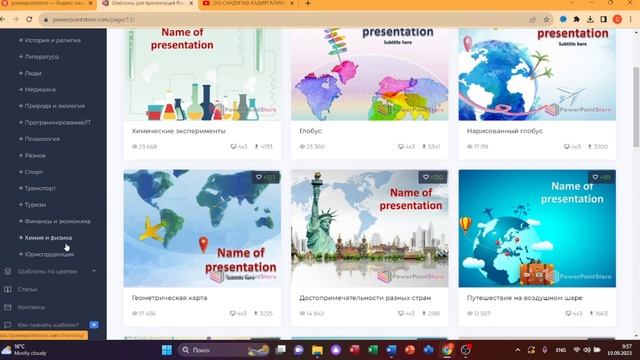Open the Химия и физика category
Image resolution: width=640 pixels, height=360 pixels.
point(48,238)
